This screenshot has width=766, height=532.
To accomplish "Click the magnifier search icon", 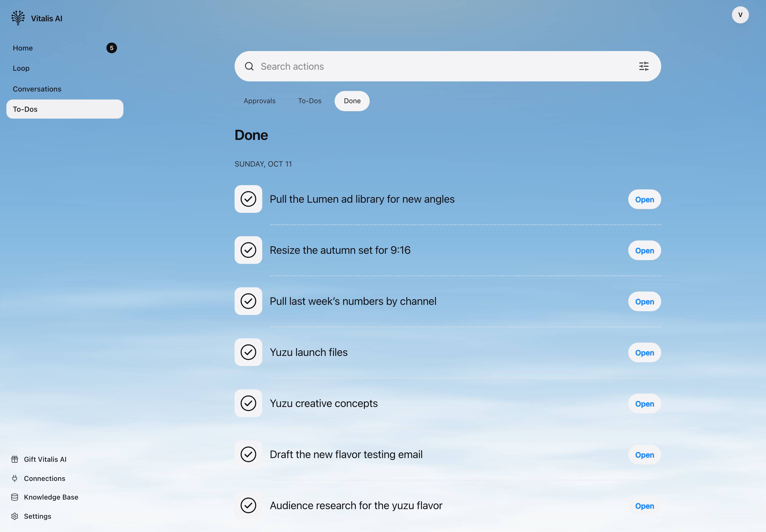I will (249, 66).
